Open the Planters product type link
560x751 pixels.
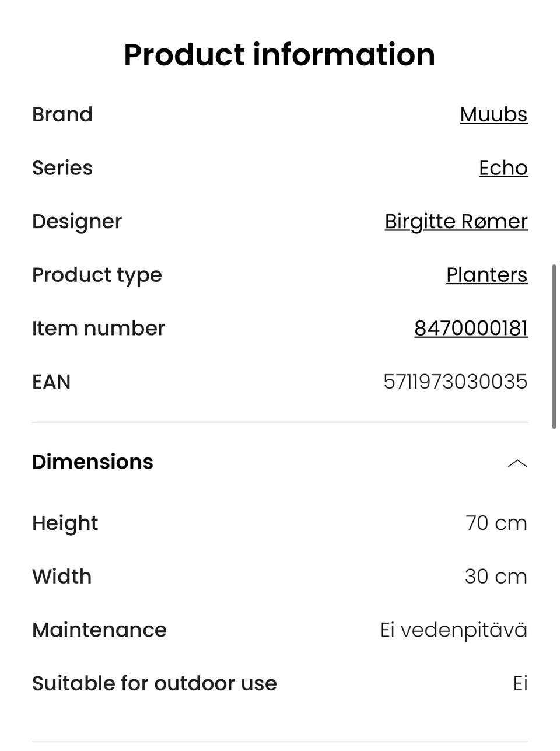[487, 275]
